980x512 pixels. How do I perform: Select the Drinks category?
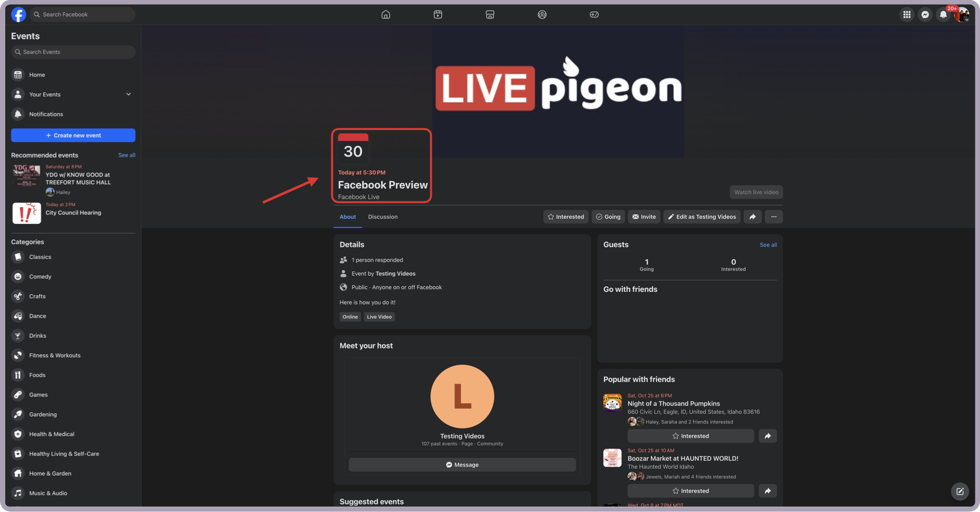(73, 336)
